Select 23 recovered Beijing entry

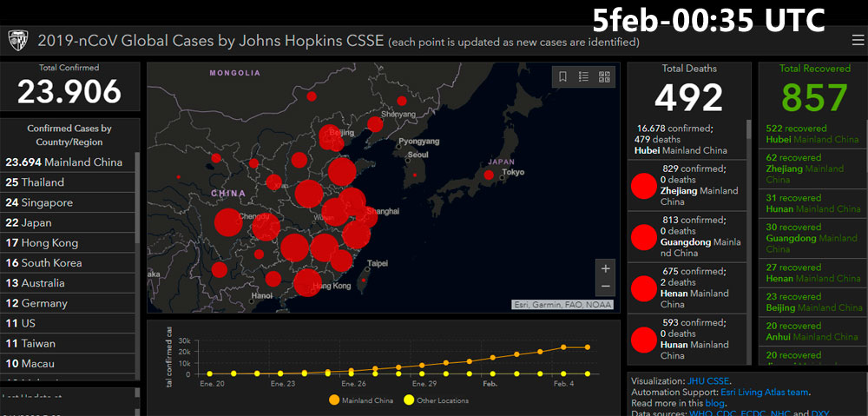tap(812, 302)
